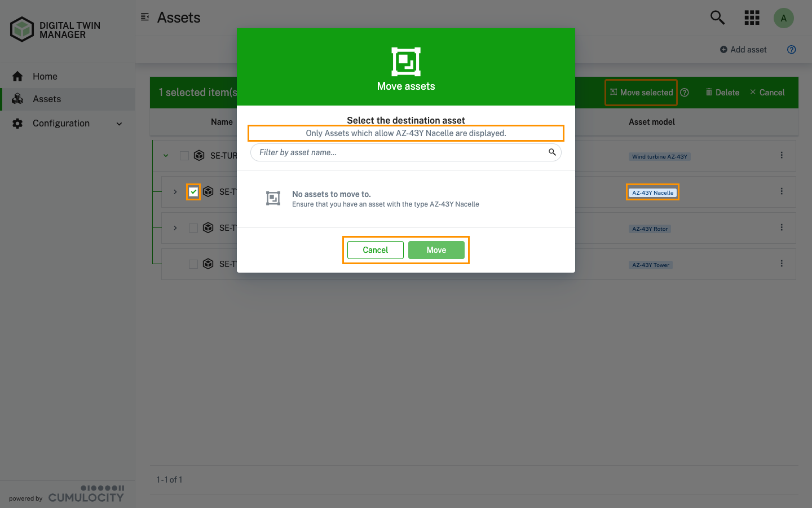The image size is (812, 508).
Task: Check the SE-TUR row checkbox
Action: click(184, 155)
